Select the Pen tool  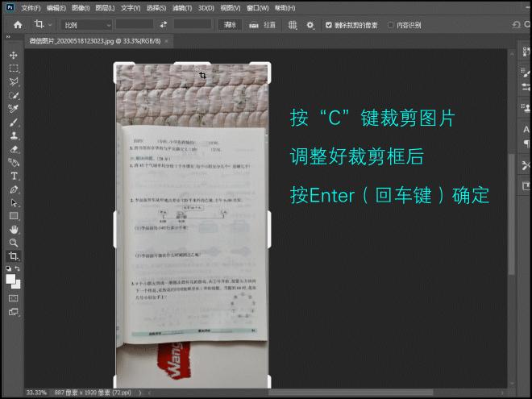coord(14,189)
